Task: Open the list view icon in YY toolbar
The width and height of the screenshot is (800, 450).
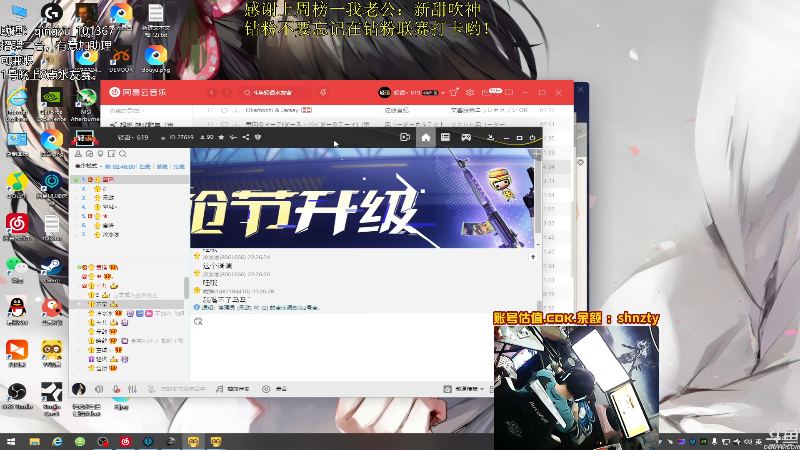Action: click(445, 137)
